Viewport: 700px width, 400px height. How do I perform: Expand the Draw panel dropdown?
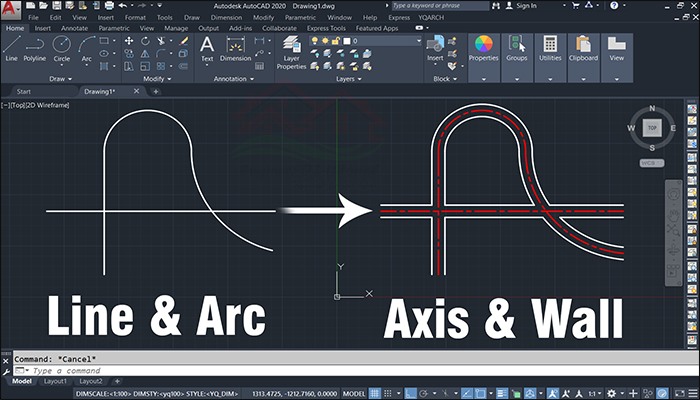(x=61, y=79)
